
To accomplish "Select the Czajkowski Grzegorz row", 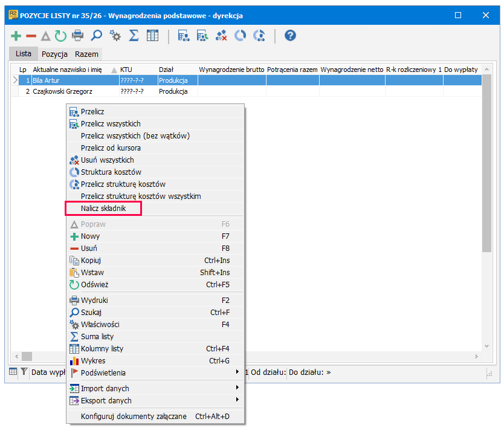I will click(x=247, y=91).
